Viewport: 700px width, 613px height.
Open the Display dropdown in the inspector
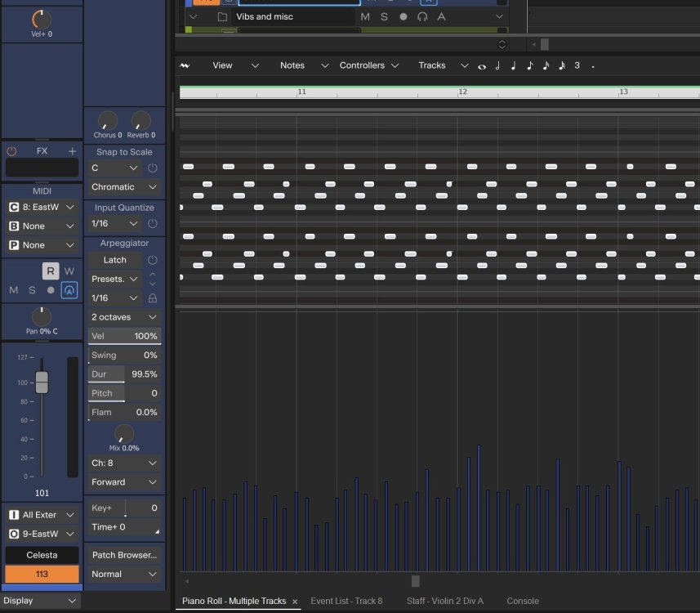(x=40, y=601)
